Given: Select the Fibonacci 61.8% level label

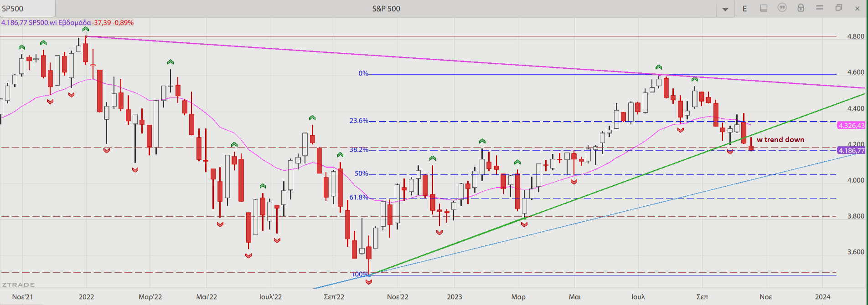Looking at the screenshot, I should (x=359, y=197).
